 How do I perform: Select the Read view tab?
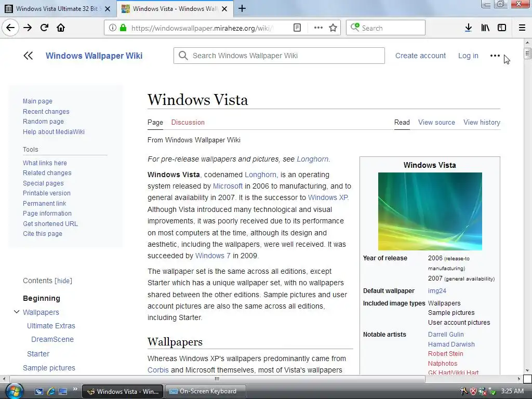click(402, 122)
